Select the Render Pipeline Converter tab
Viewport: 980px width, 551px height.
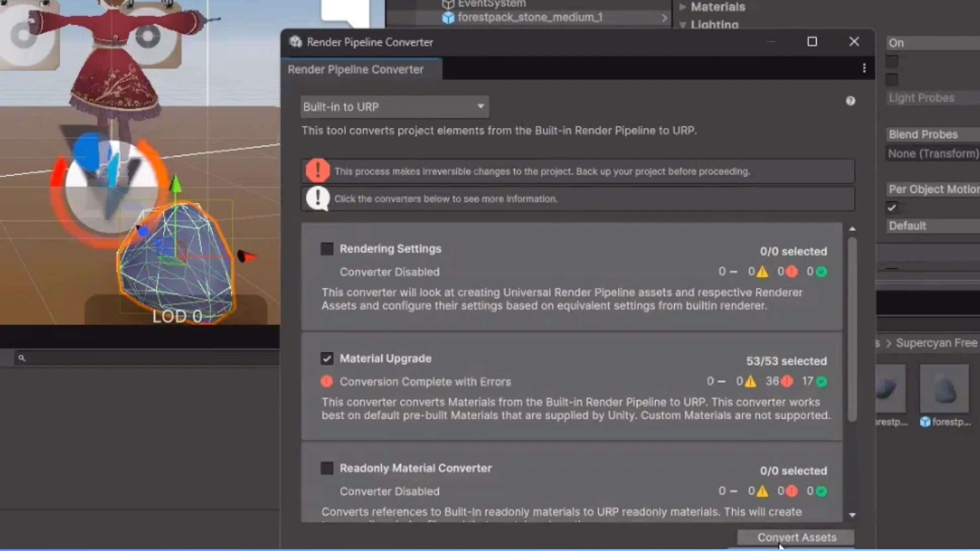click(x=361, y=69)
